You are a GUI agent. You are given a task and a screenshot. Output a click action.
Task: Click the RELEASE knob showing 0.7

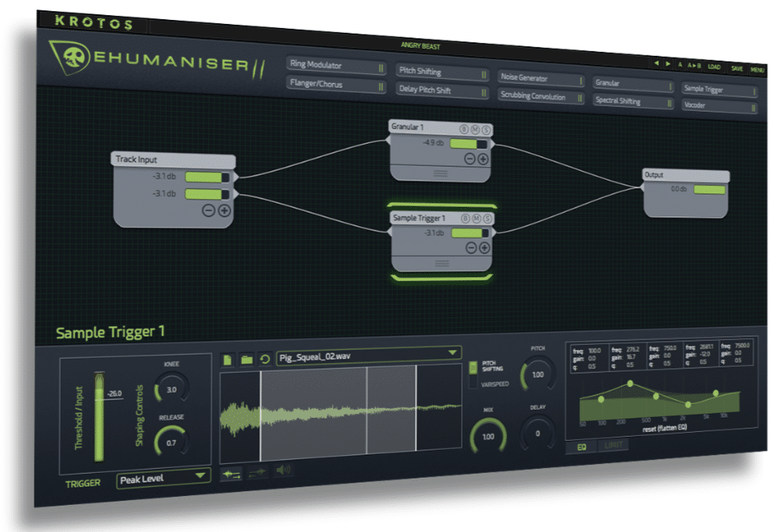pos(172,442)
